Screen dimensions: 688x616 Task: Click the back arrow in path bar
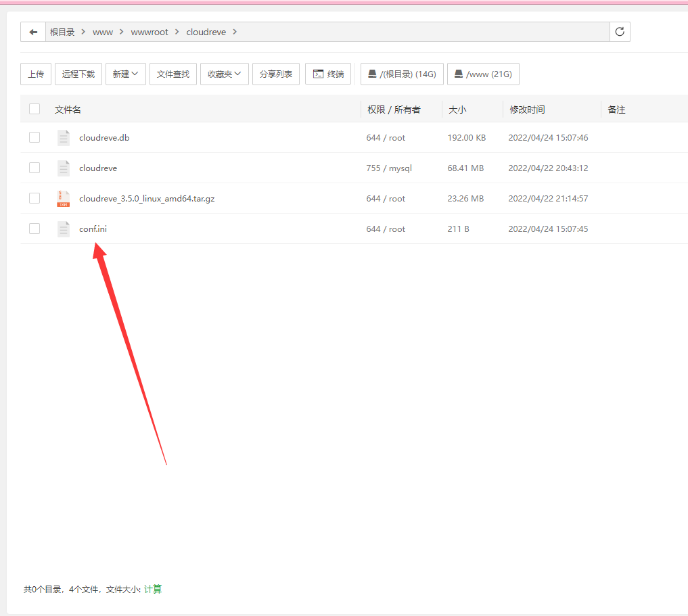(x=33, y=32)
